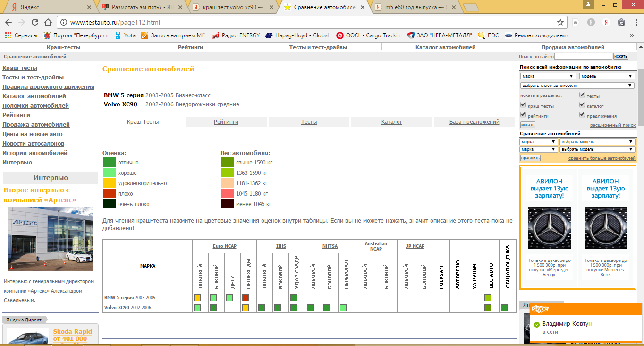Open the Сервисы apps bookmark
Screen dimensions: 644x346
[x=21, y=35]
